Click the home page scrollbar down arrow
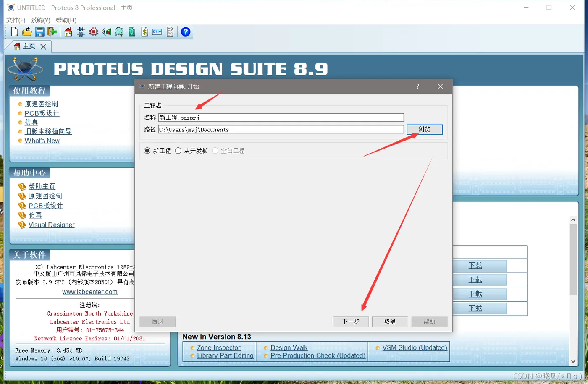 point(573,361)
